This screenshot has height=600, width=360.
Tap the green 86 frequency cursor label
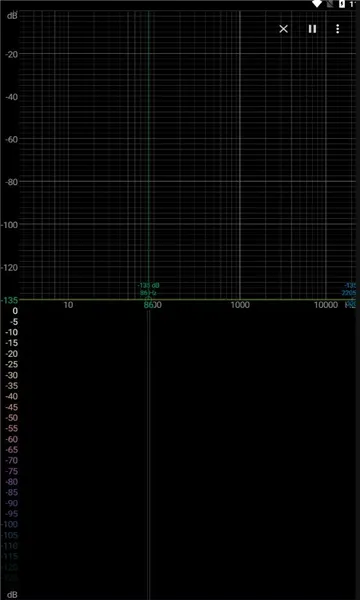point(148,305)
